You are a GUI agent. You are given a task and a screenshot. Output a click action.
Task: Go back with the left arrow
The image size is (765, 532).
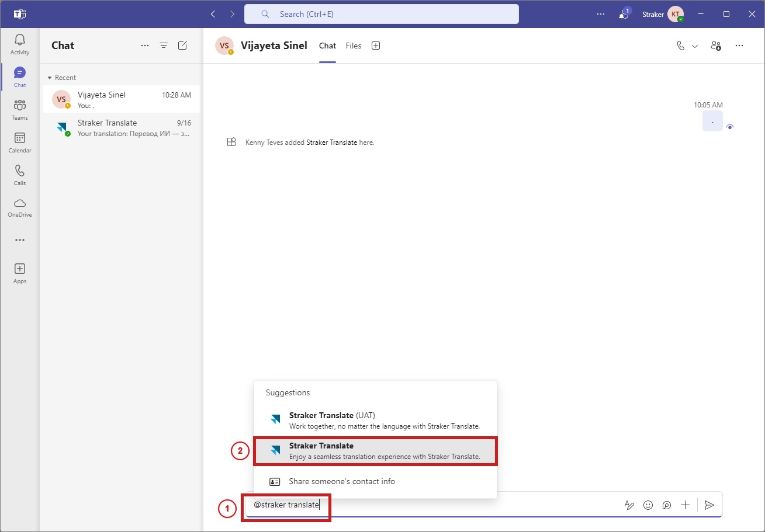click(x=213, y=14)
